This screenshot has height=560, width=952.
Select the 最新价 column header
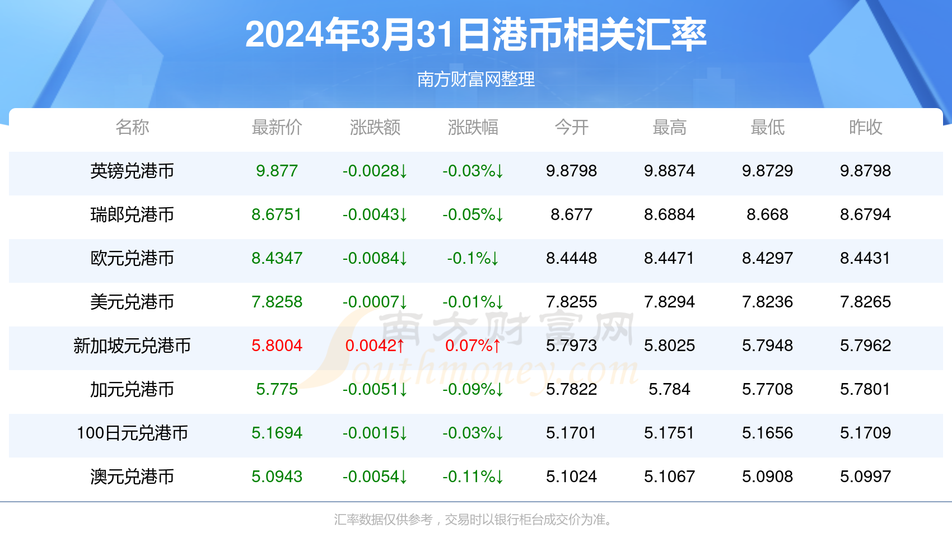[x=277, y=128]
